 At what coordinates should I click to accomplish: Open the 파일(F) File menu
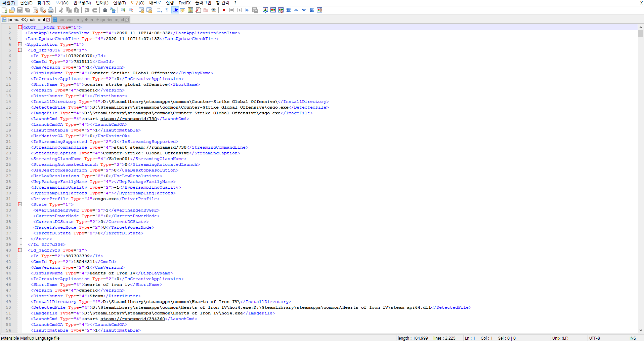[9, 3]
